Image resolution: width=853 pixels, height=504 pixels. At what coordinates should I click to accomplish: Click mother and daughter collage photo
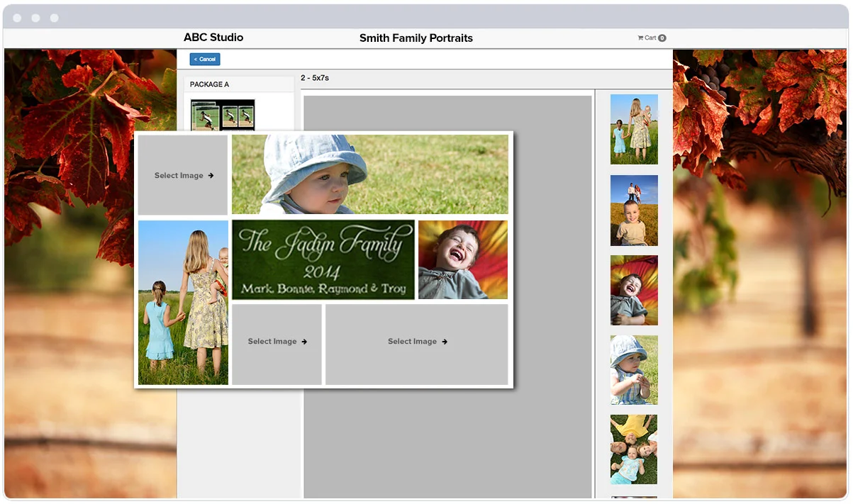183,303
